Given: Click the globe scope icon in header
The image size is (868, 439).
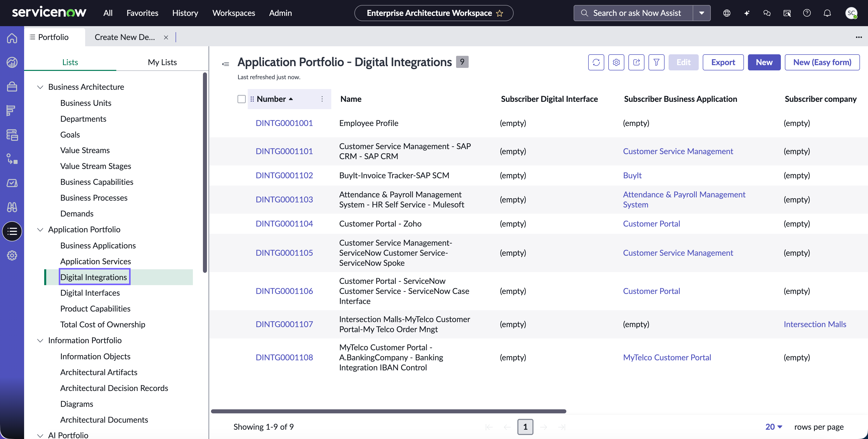Looking at the screenshot, I should tap(727, 13).
